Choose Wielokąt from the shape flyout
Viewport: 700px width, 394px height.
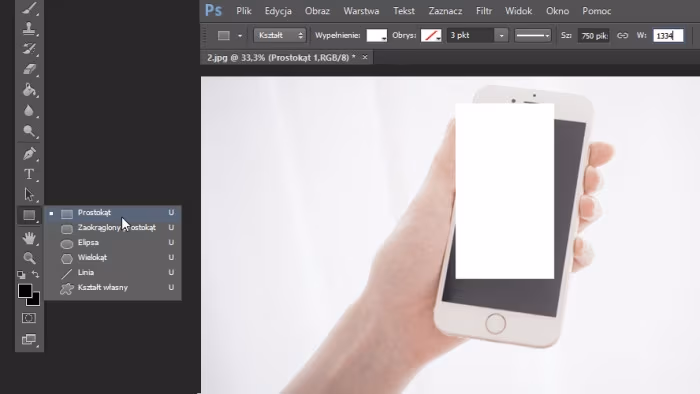click(112, 258)
